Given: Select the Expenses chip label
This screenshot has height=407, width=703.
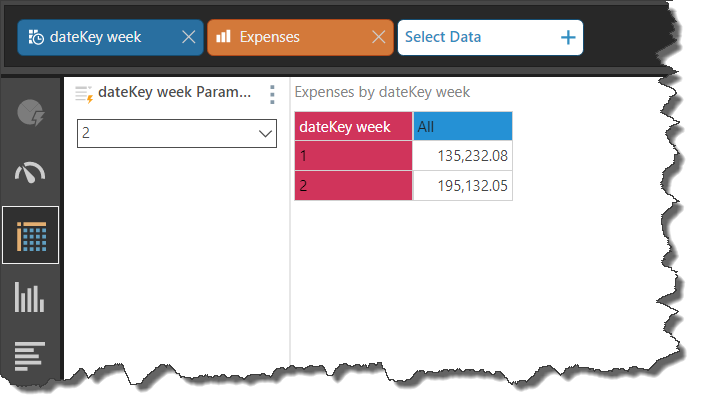Looking at the screenshot, I should pos(270,38).
